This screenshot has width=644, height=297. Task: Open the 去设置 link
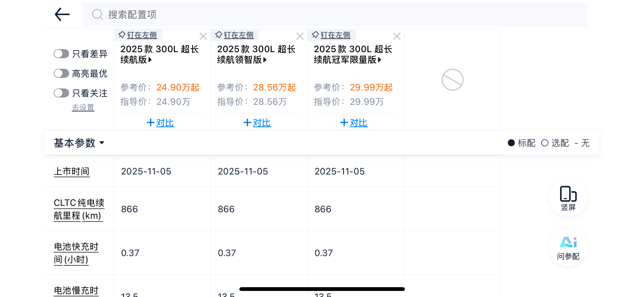tap(83, 108)
